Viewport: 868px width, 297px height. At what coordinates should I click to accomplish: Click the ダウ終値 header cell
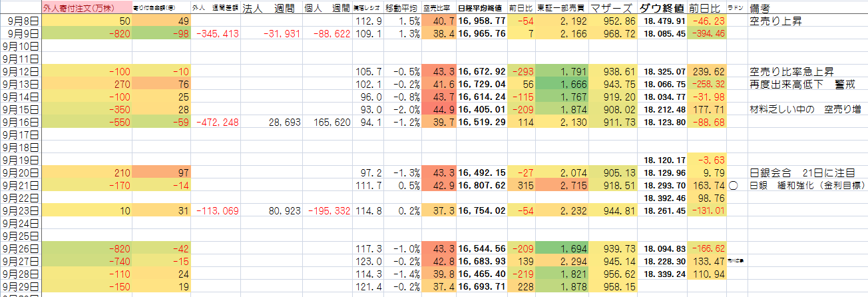pos(662,9)
